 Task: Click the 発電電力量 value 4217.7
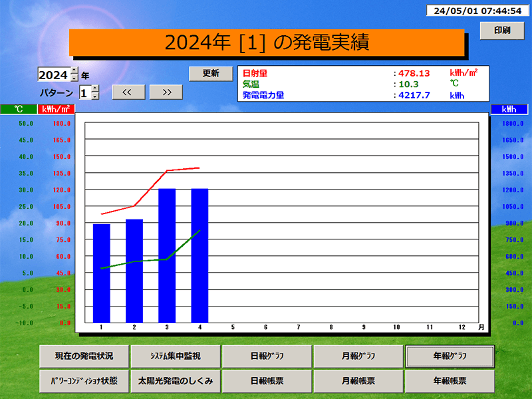click(414, 95)
